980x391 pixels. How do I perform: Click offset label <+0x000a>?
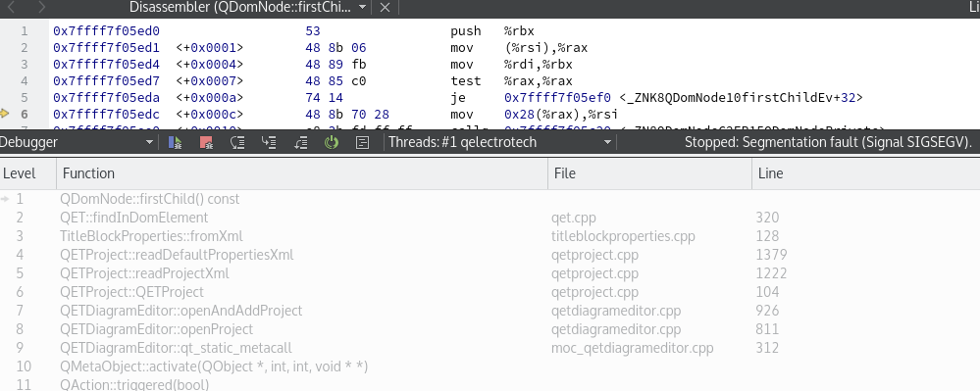pos(209,97)
